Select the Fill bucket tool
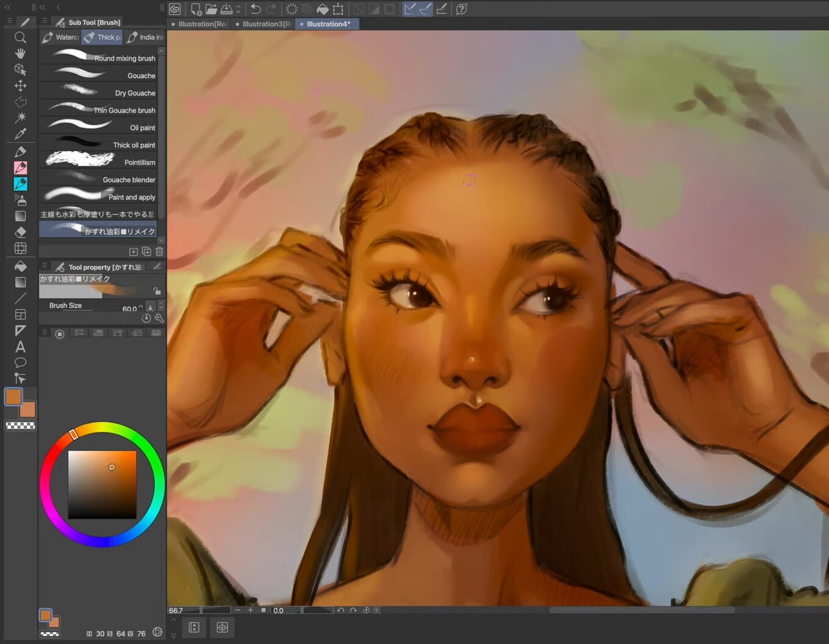The image size is (829, 644). coord(20,265)
